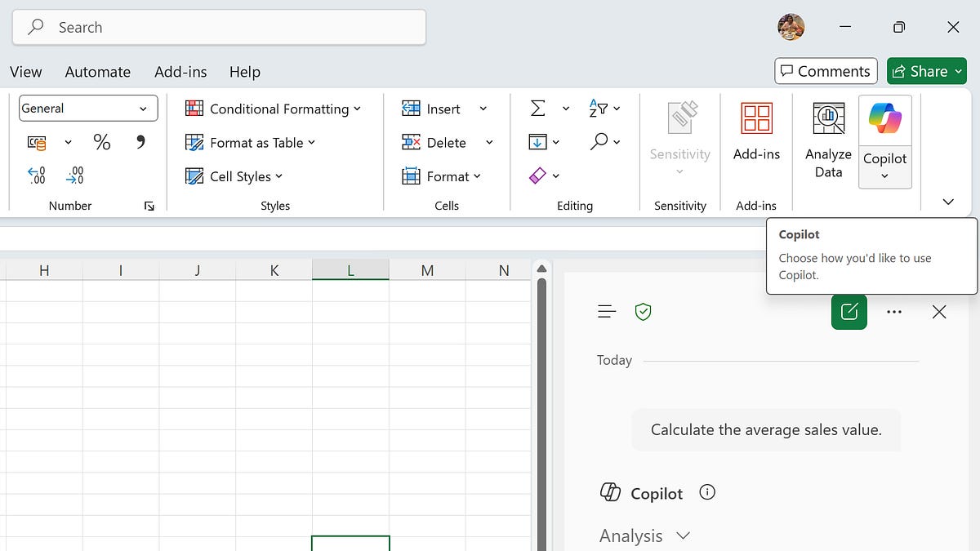Select column M header

point(427,270)
